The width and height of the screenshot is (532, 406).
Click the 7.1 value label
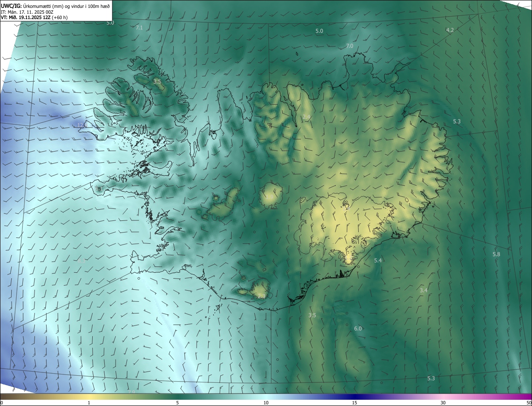[139, 27]
